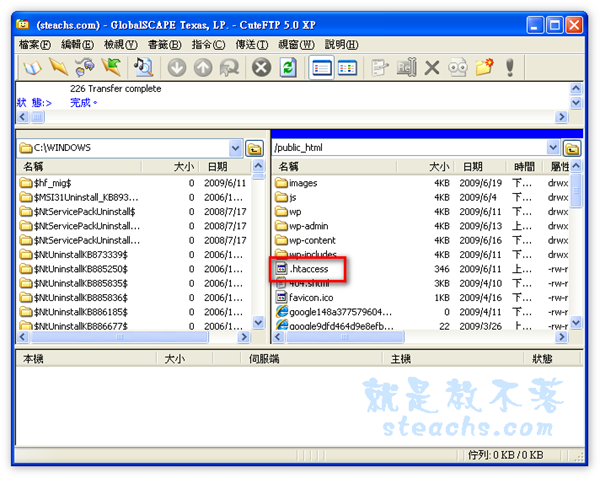The image size is (600, 478).
Task: Click the 伺服端 queue column header
Action: click(311, 359)
